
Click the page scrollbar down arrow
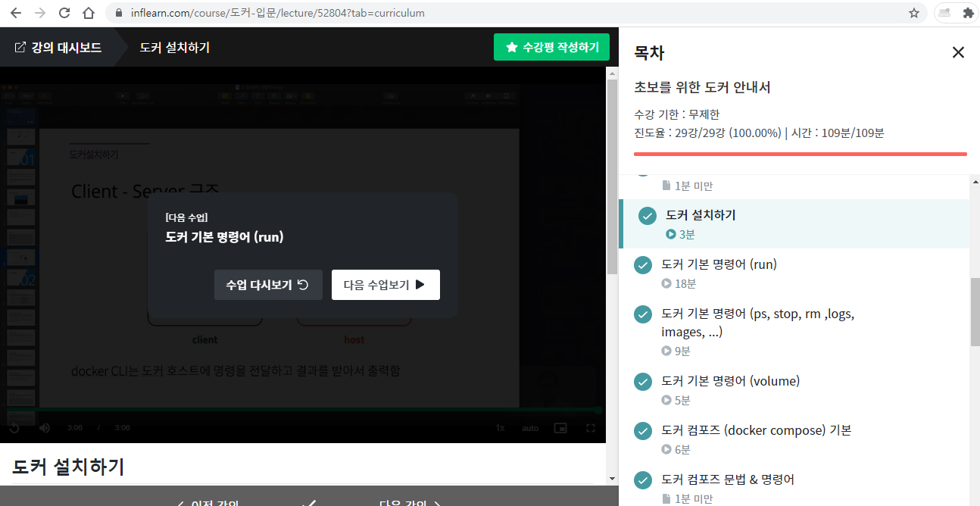coord(613,478)
